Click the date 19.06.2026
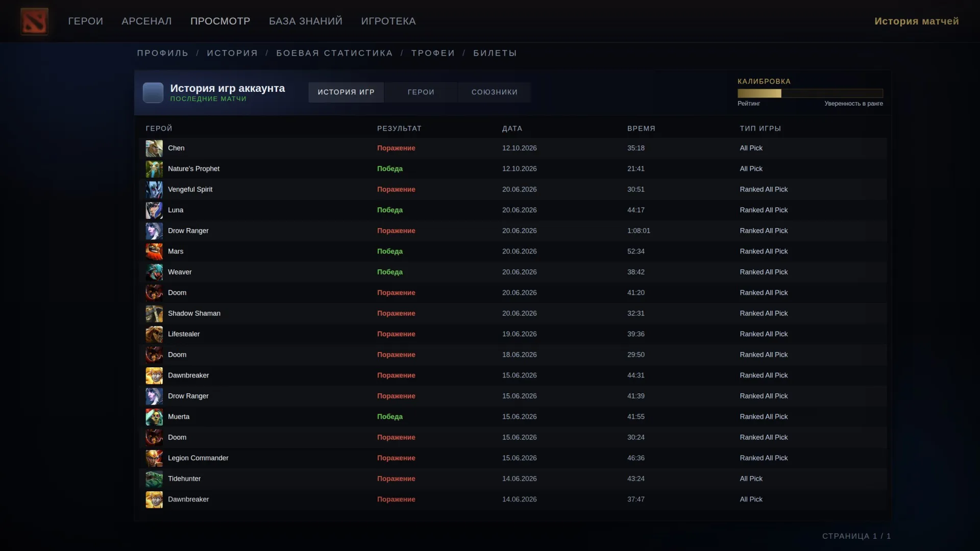The image size is (980, 551). click(519, 334)
